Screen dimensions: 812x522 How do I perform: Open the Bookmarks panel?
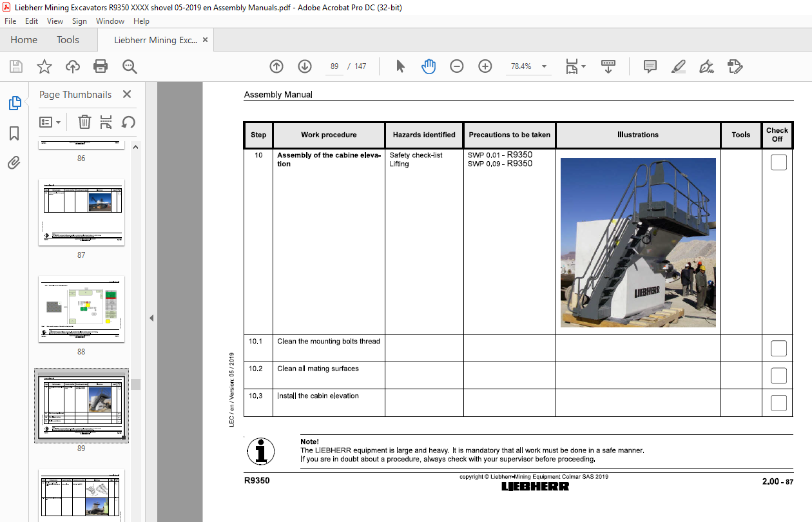coord(14,133)
